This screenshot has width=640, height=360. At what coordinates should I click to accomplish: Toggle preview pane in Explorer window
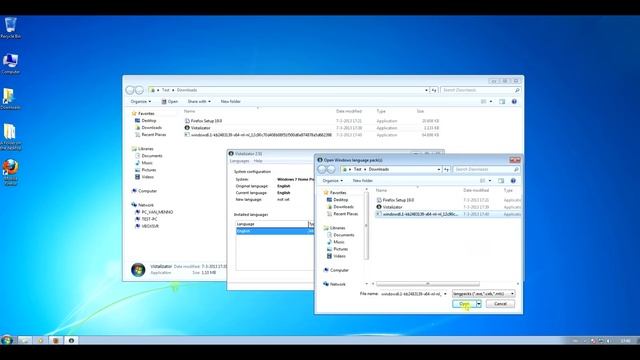(502, 102)
